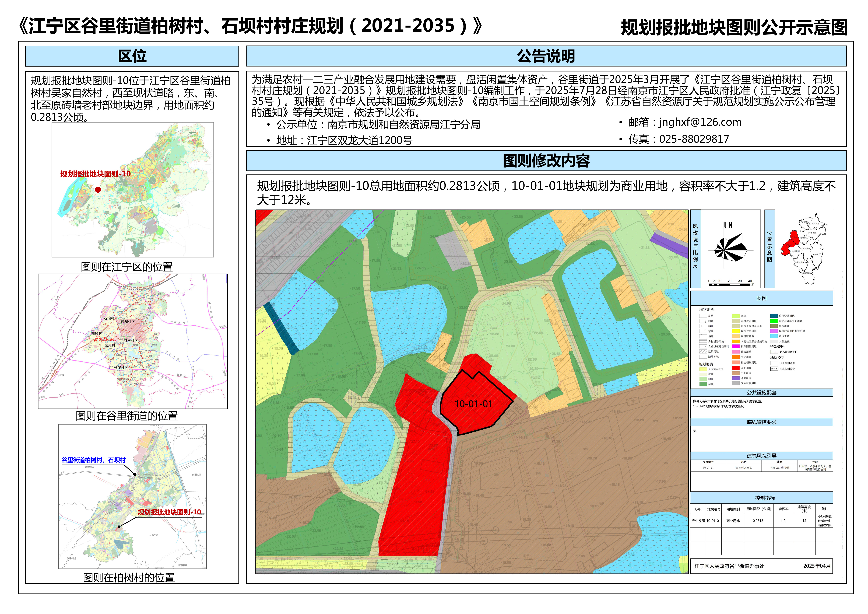The height and width of the screenshot is (614, 868).
Task: Click the 公用设施用地 dark blue legend swatch
Action: pos(774,316)
